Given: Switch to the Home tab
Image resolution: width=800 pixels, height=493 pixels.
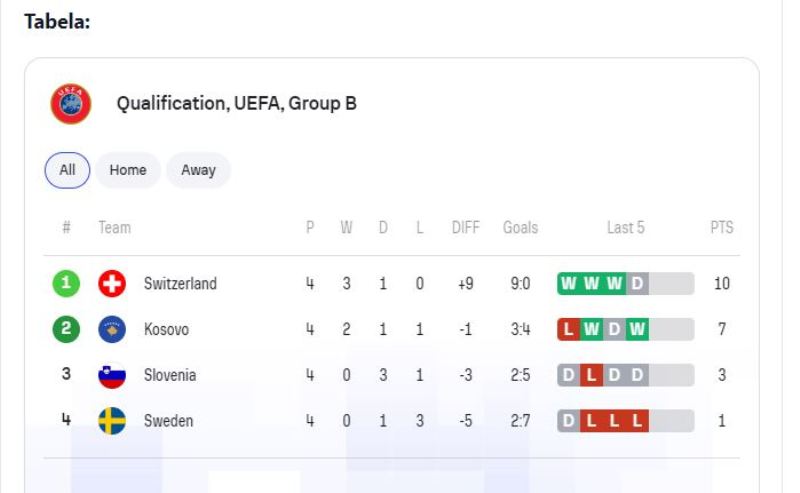Looking at the screenshot, I should 128,170.
